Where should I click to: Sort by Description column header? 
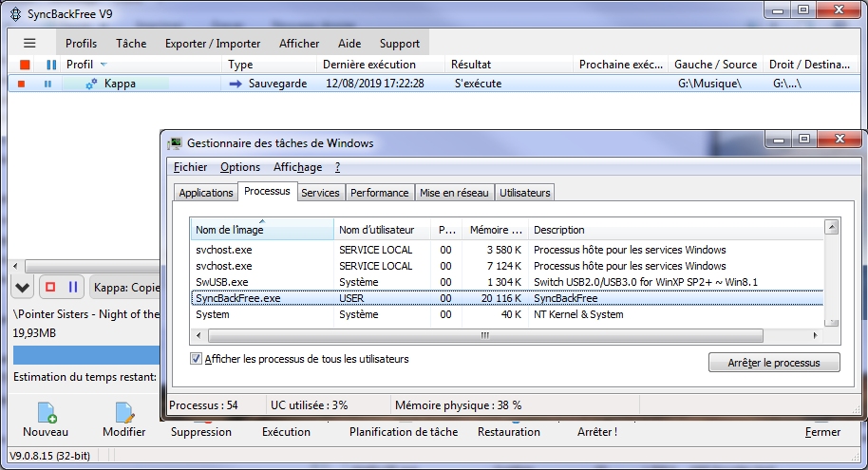[x=675, y=229]
